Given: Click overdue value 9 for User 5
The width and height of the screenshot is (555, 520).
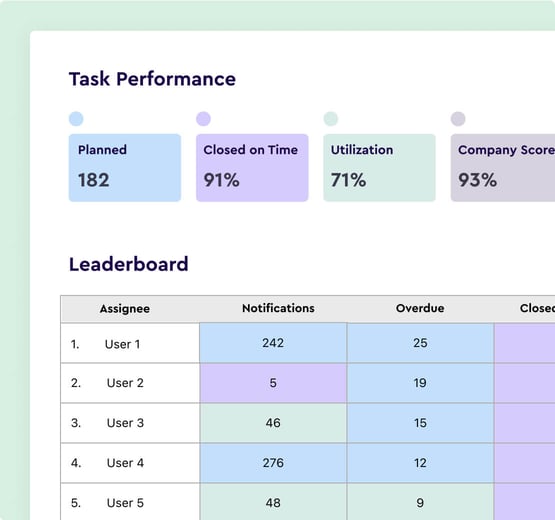Looking at the screenshot, I should 420,502.
